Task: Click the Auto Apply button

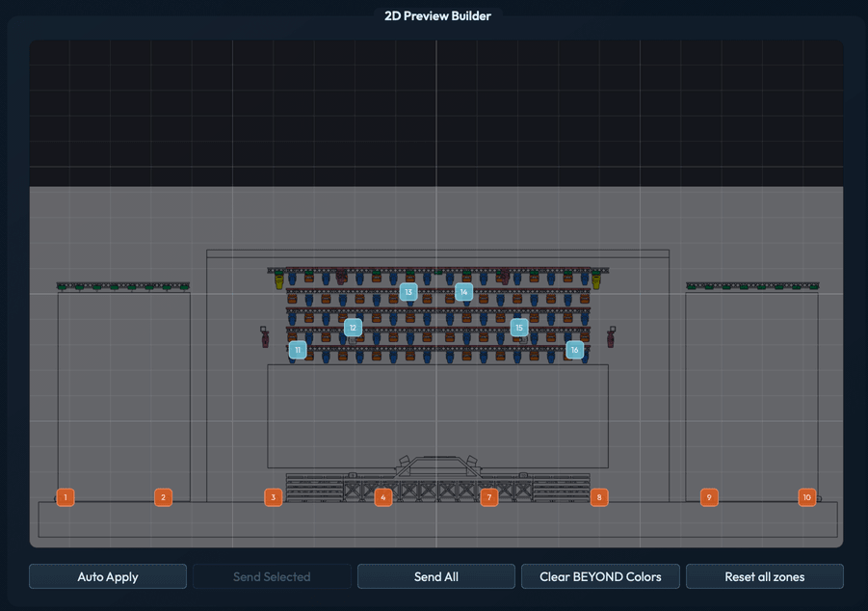Action: coord(108,576)
